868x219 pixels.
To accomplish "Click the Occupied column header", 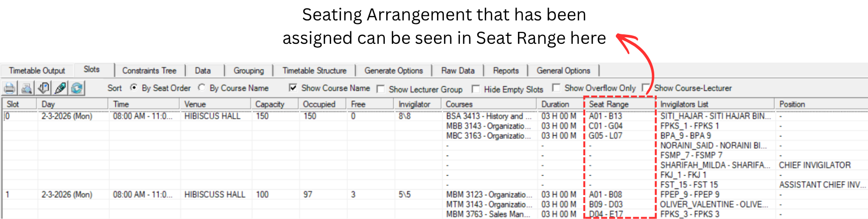I will (x=323, y=104).
